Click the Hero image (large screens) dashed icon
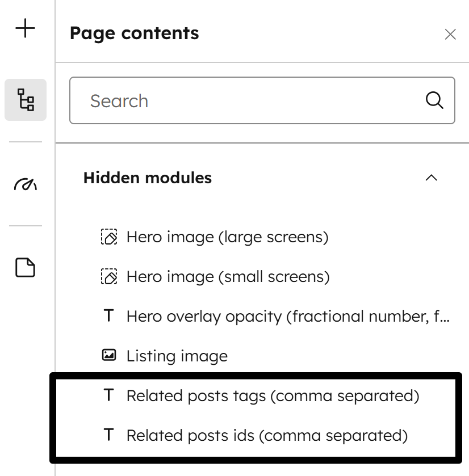 tap(108, 237)
